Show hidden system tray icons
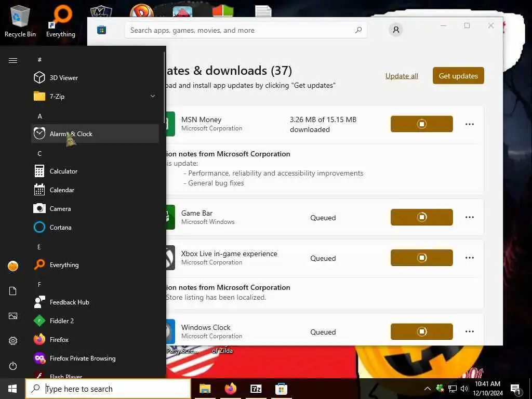Screen dimensions: 532x399 click(428, 389)
